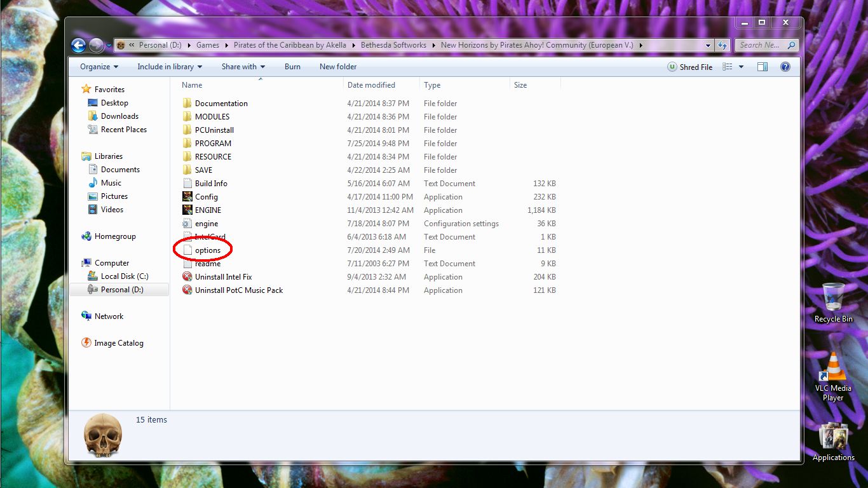Click the Forward navigation arrow button
The height and width of the screenshot is (488, 868).
coord(96,45)
